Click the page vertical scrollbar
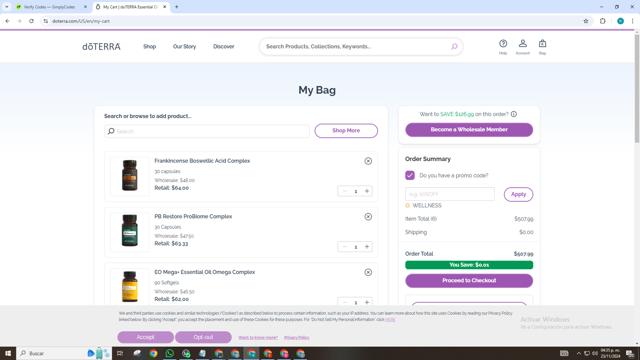Image resolution: width=640 pixels, height=360 pixels. click(x=637, y=88)
